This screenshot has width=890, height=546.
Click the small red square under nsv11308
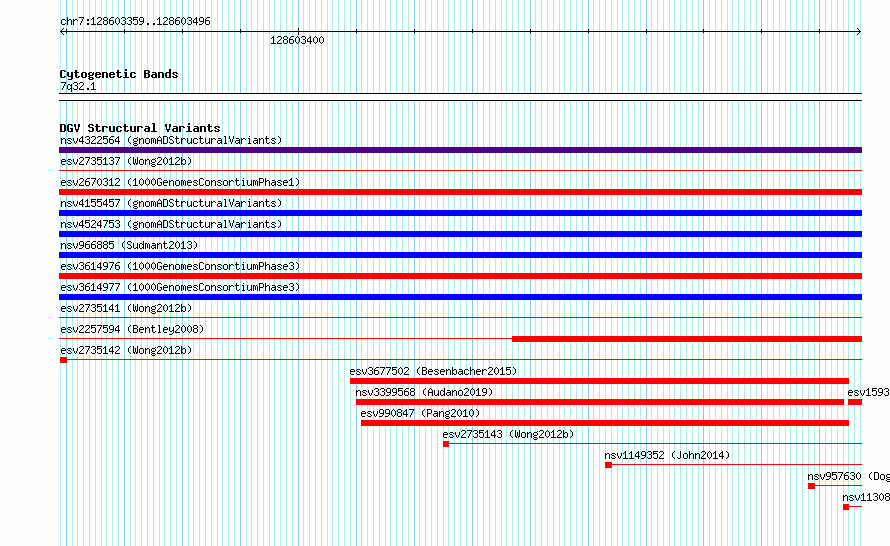[846, 507]
